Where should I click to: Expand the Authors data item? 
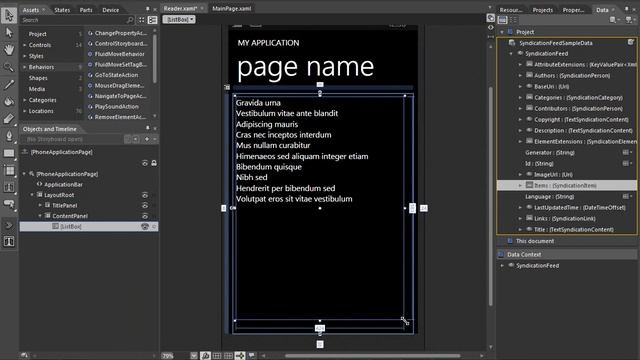click(520, 76)
